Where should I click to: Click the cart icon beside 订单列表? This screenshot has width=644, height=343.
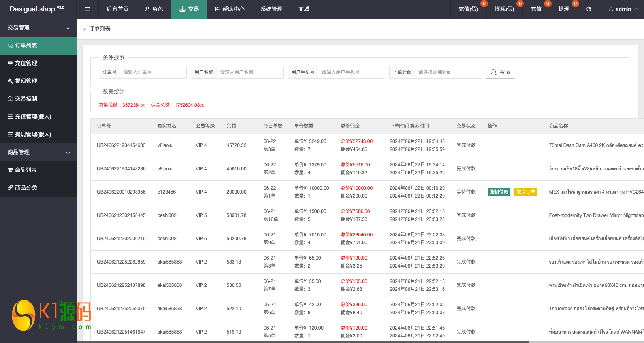10,45
